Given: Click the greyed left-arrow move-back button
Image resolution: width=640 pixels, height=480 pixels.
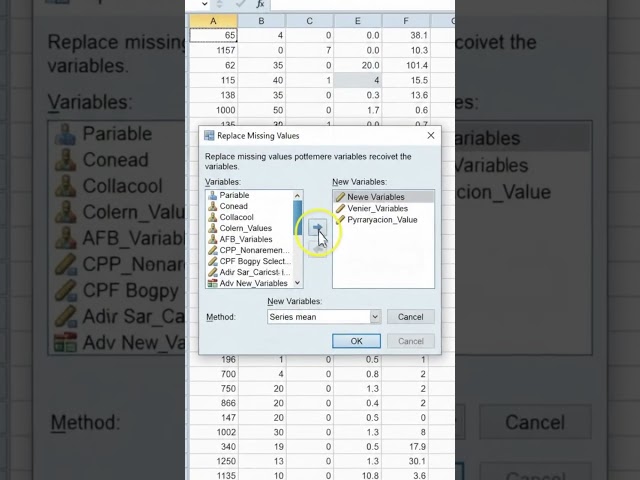Looking at the screenshot, I should click(317, 248).
